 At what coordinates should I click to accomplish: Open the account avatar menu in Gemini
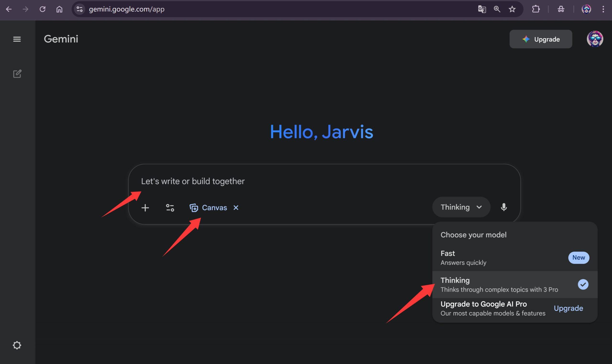pos(595,39)
